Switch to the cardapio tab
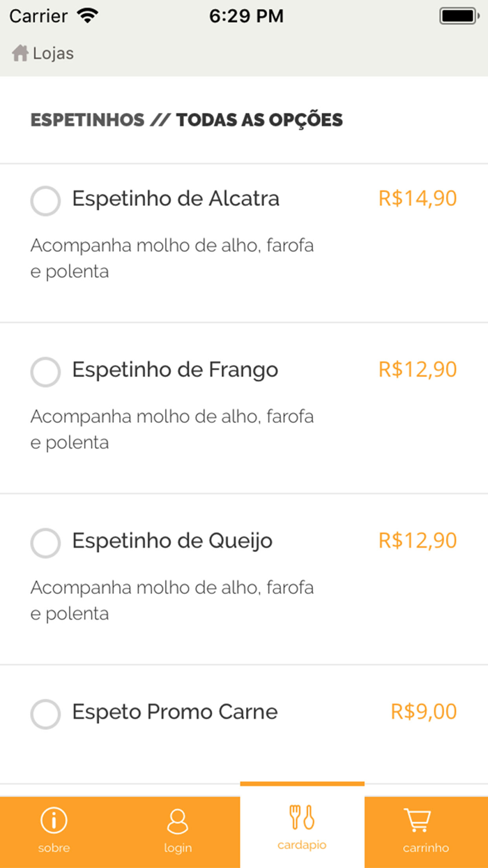 (301, 830)
